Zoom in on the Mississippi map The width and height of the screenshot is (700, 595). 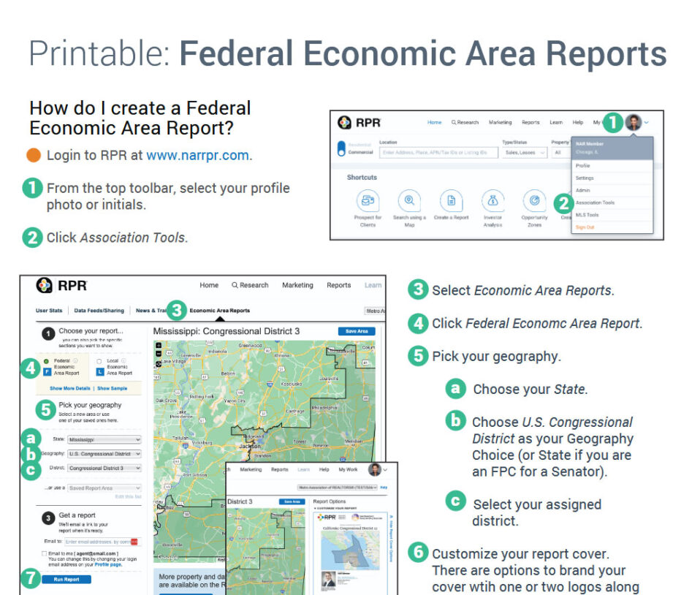pyautogui.click(x=159, y=344)
